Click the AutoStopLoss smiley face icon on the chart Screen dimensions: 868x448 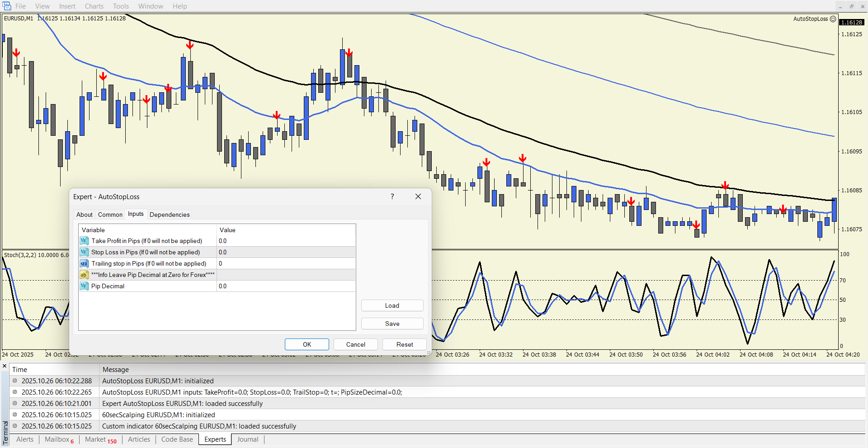coord(833,19)
